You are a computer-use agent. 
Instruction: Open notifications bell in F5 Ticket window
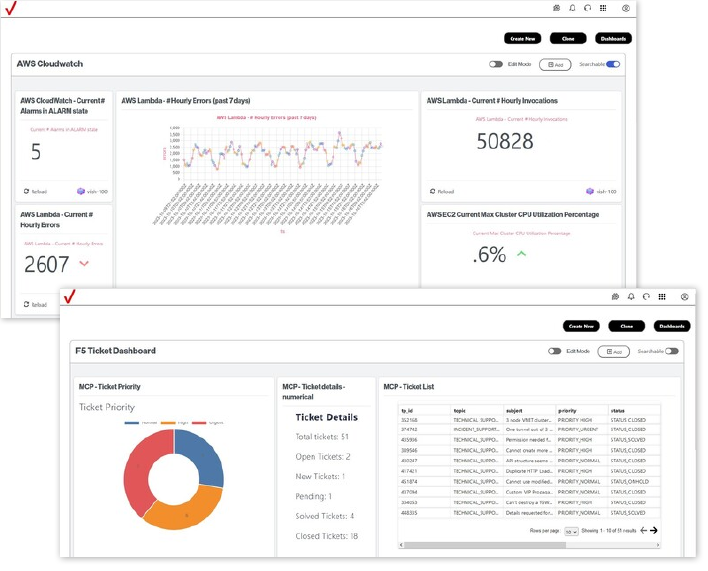(631, 297)
